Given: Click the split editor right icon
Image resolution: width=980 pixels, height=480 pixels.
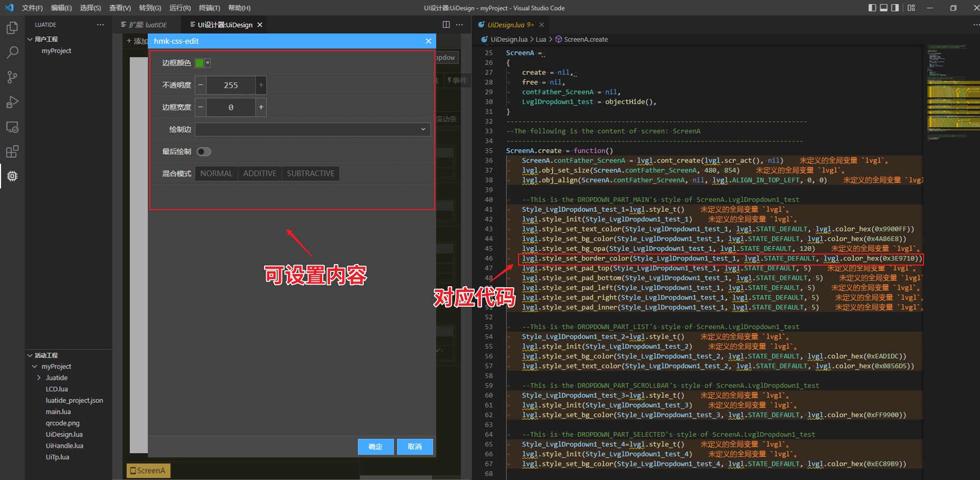Looking at the screenshot, I should tap(446, 25).
